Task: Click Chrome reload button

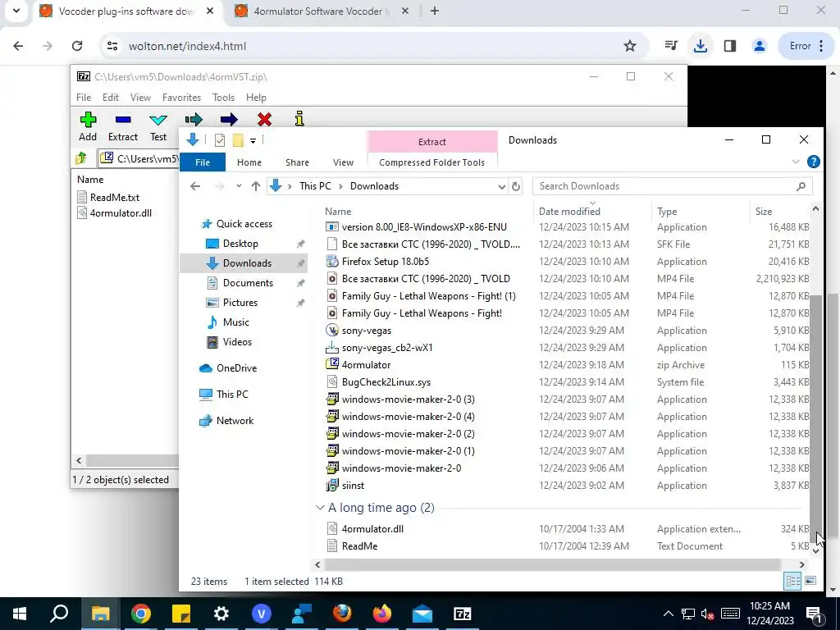Action: pyautogui.click(x=77, y=46)
